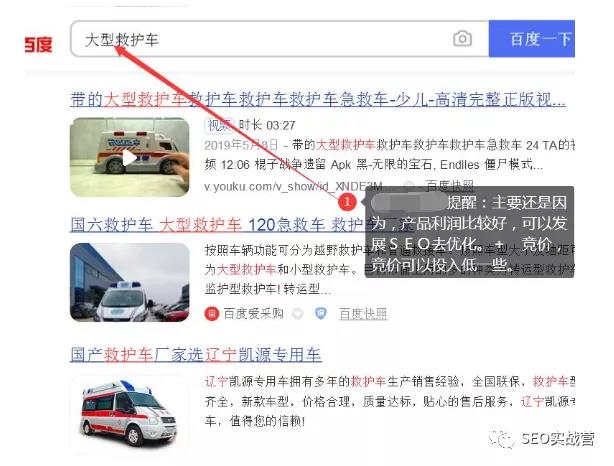Click the camera image search icon

point(462,39)
